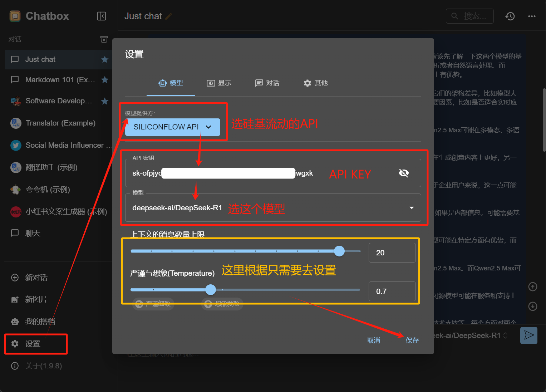Expand the deepseek-ai/DeepSeek-R1 model dropdown

[x=273, y=208]
